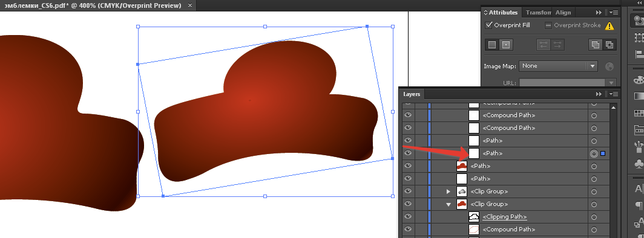Viewport: 644px width, 238px height.
Task: Select Use Non-Zero Winding Fill Rule icon
Action: [x=596, y=45]
